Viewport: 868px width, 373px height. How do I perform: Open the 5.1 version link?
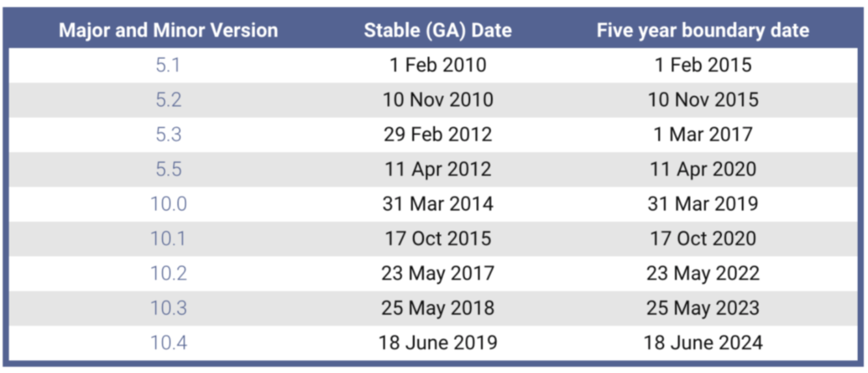pyautogui.click(x=168, y=65)
